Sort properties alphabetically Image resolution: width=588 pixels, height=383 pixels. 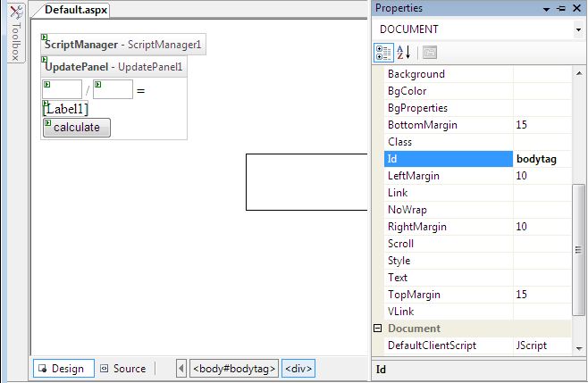point(404,53)
